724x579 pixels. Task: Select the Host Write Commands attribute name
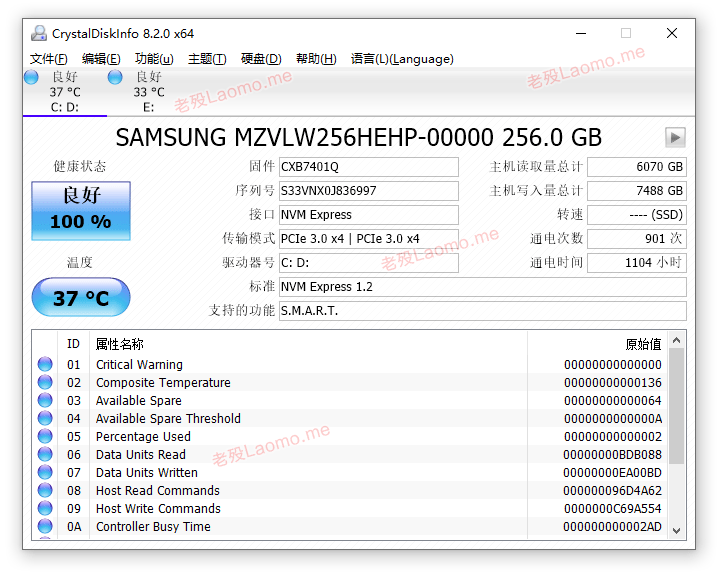pos(158,509)
